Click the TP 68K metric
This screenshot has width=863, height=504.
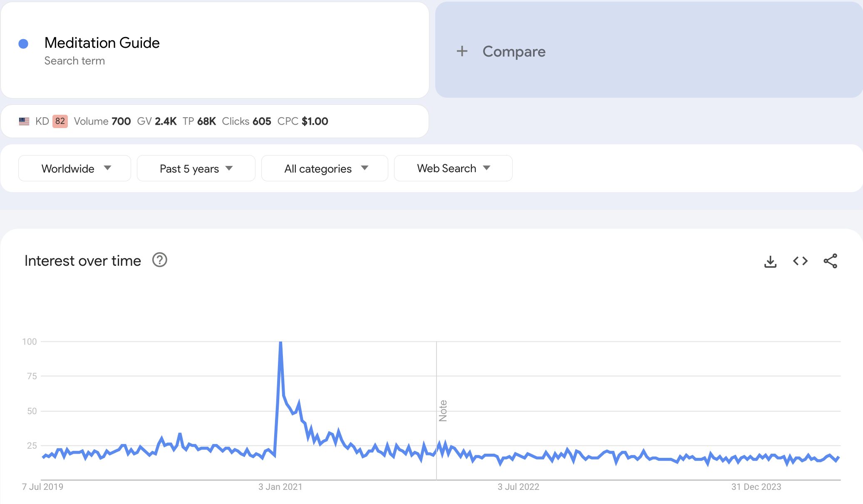pyautogui.click(x=199, y=121)
